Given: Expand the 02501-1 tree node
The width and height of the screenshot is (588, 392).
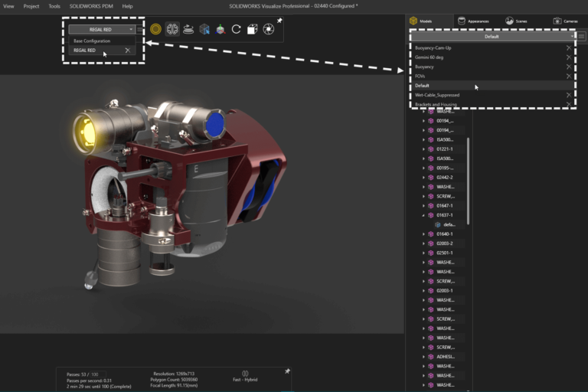Looking at the screenshot, I should 423,253.
